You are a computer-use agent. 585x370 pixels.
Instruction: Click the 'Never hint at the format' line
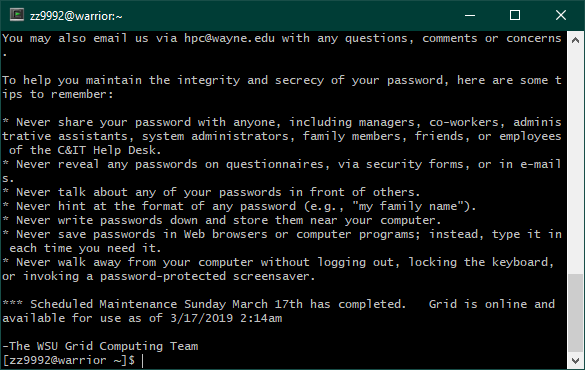(x=239, y=206)
